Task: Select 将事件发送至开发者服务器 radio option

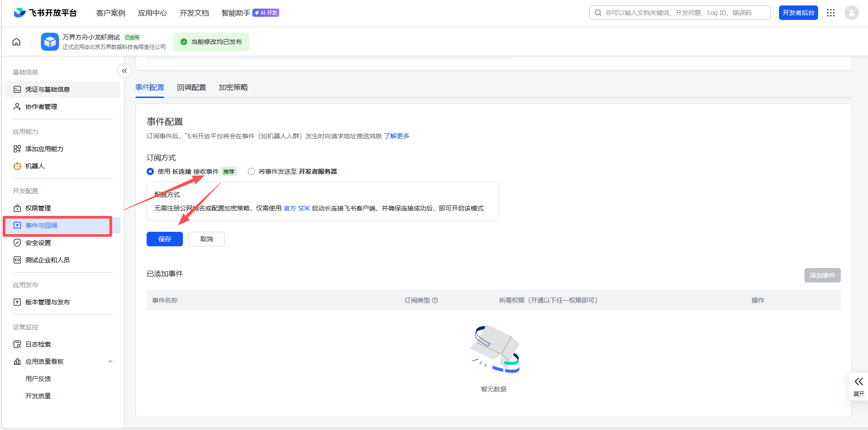Action: 252,171
